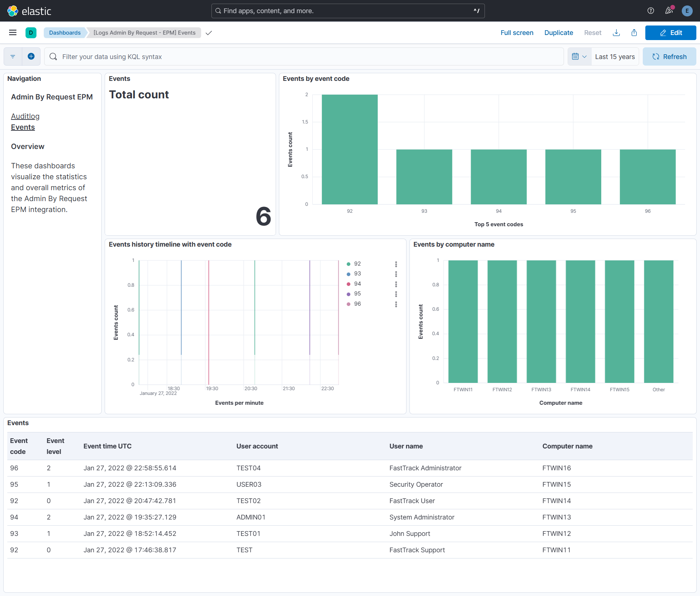
Task: Click the download export icon
Action: click(x=617, y=33)
